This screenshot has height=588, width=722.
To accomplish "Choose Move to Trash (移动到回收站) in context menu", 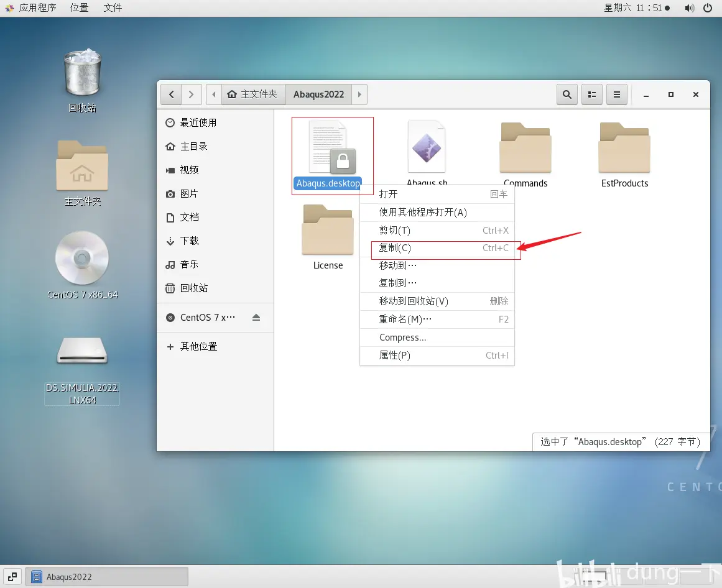I will click(437, 301).
